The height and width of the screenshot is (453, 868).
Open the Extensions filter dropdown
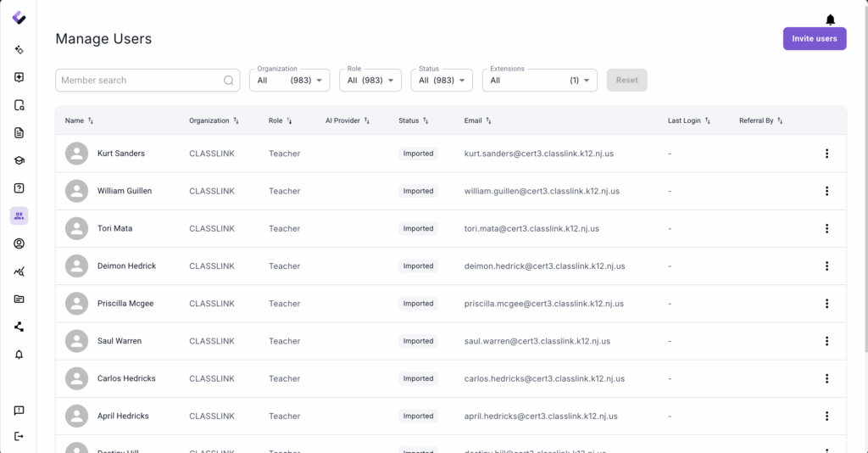[x=539, y=81]
